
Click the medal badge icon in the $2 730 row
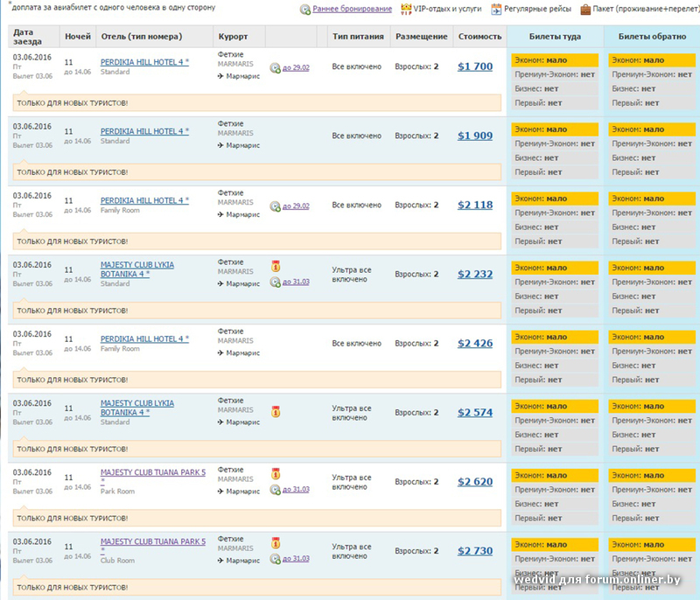[x=276, y=542]
